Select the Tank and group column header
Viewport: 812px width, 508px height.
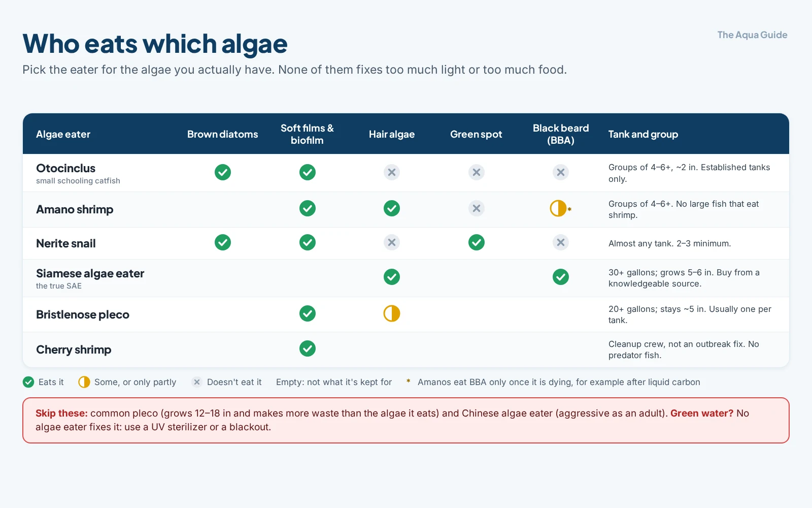coord(643,134)
